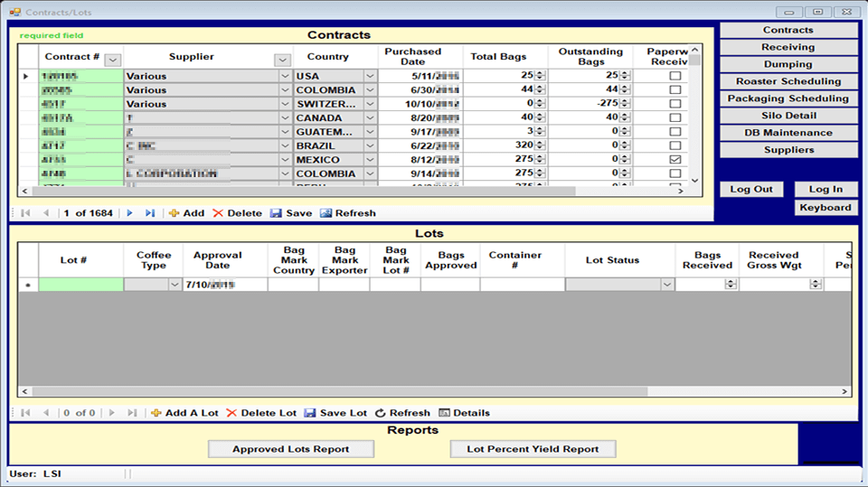Jump to last contract record

(x=150, y=213)
